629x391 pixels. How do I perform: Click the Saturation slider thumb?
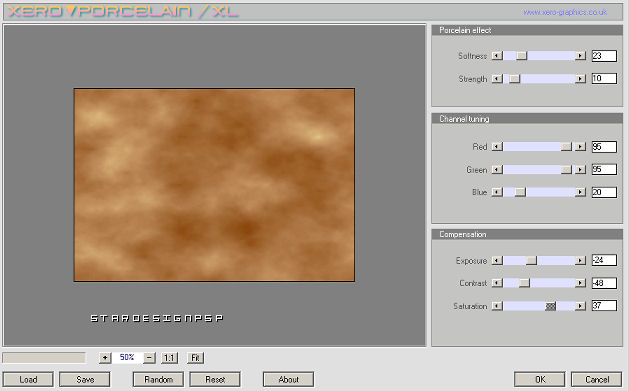point(550,306)
